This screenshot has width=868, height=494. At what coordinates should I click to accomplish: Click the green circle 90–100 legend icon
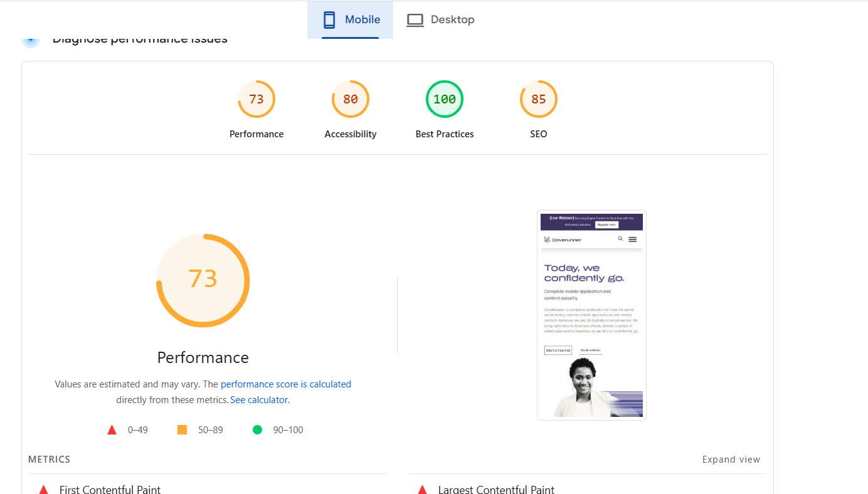tap(257, 430)
